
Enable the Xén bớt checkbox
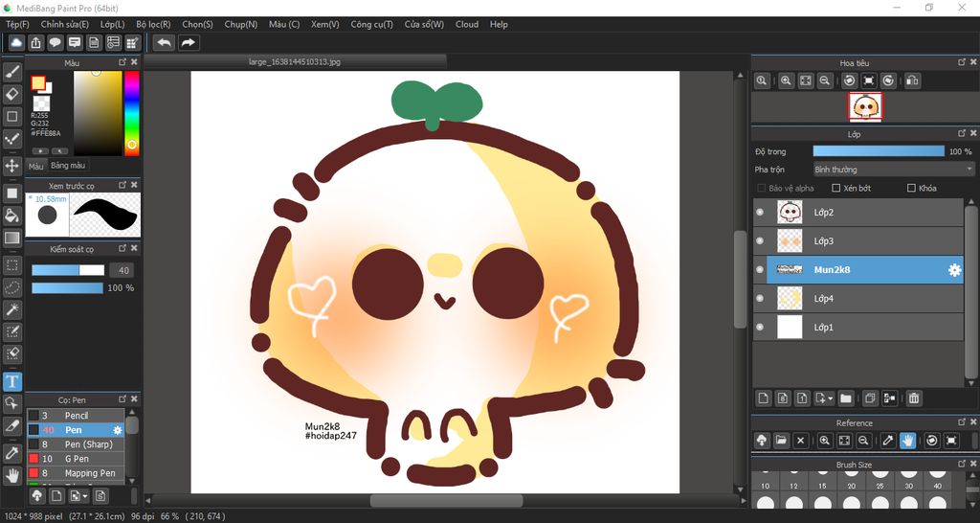click(835, 189)
